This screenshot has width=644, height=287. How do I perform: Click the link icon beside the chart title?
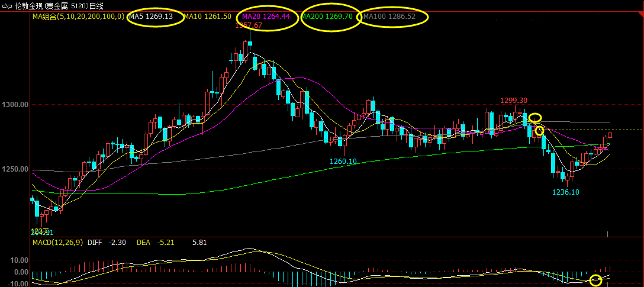click(8, 6)
